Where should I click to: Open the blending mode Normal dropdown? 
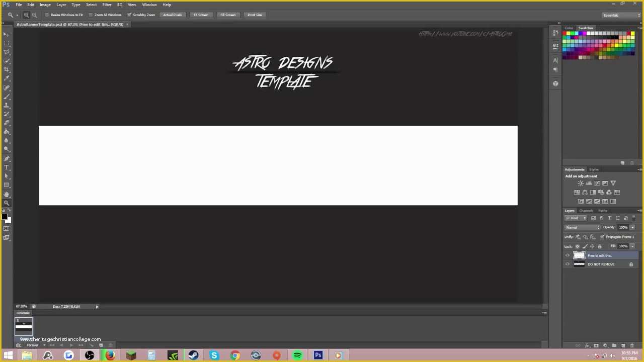pos(582,227)
